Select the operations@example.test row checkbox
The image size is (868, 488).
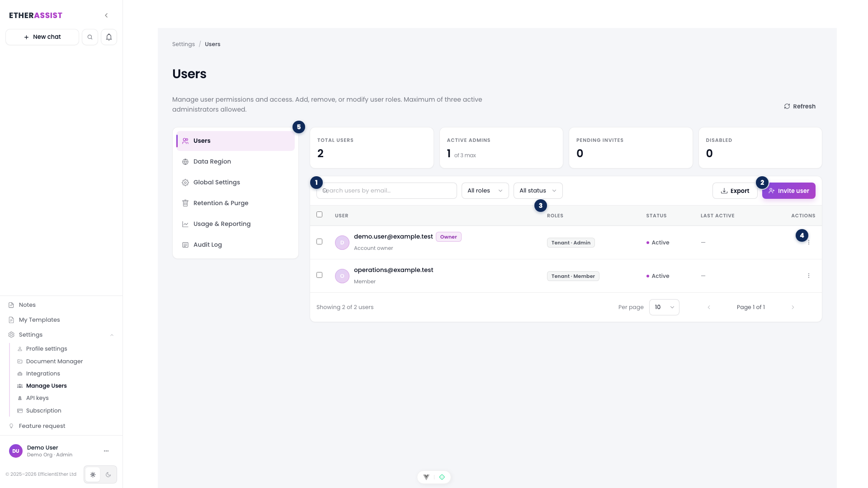tap(320, 275)
